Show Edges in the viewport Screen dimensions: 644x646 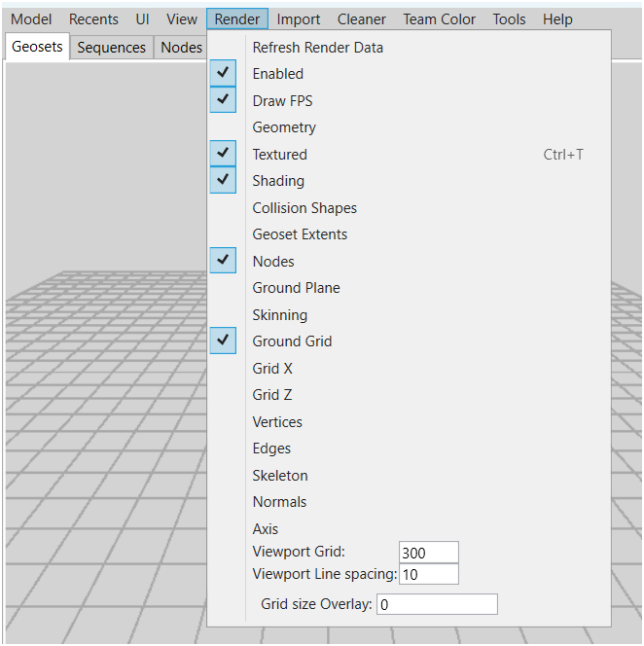tap(409, 449)
